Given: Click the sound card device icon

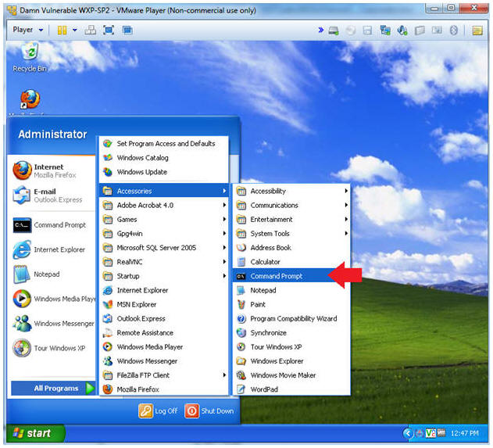Looking at the screenshot, I should pos(402,30).
